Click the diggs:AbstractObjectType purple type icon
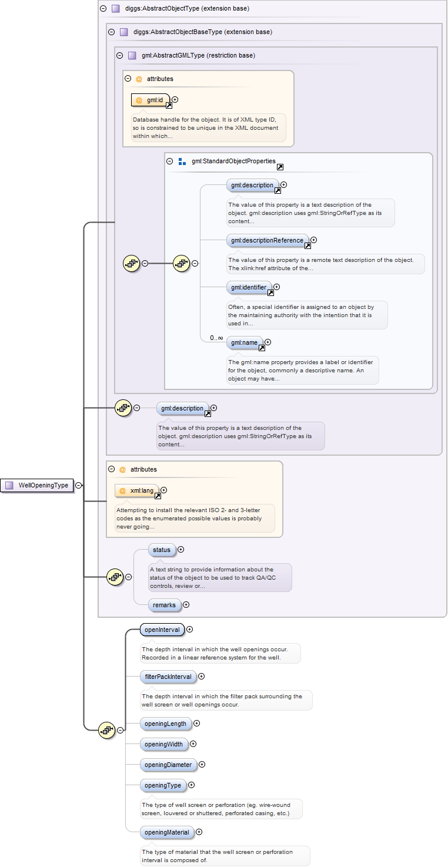448x868 pixels. coord(115,9)
